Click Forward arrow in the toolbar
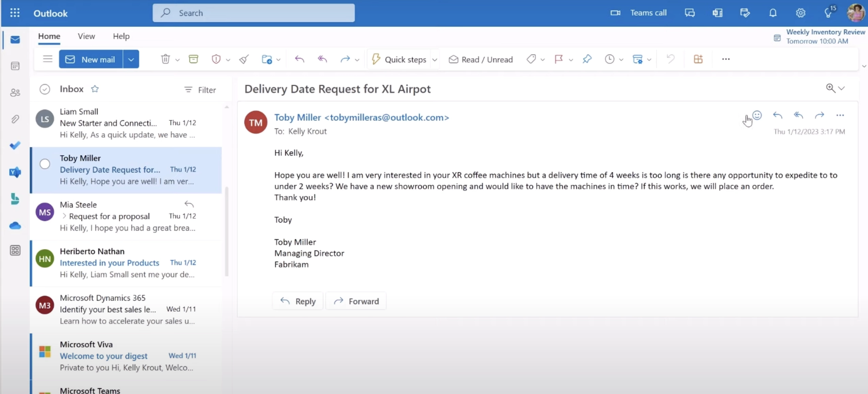Viewport: 868px width, 394px height. (x=345, y=59)
